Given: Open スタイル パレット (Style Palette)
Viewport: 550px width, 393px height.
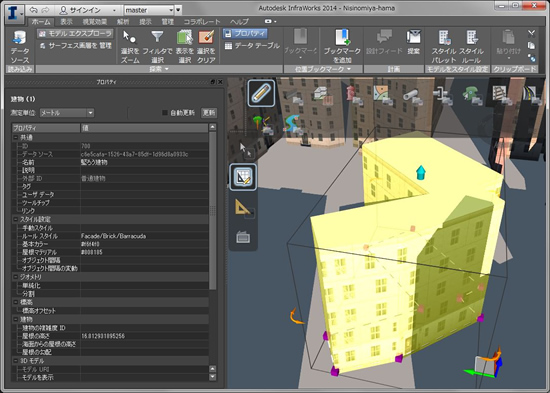Looking at the screenshot, I should [x=443, y=46].
